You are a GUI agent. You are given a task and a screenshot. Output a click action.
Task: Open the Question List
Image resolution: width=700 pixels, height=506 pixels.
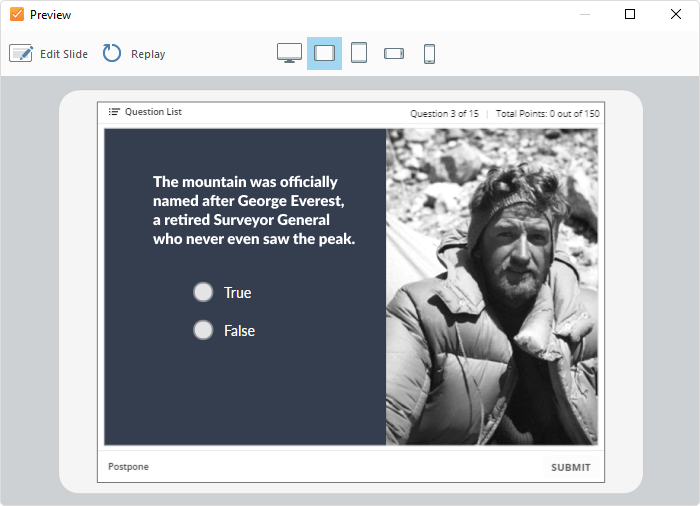click(145, 112)
